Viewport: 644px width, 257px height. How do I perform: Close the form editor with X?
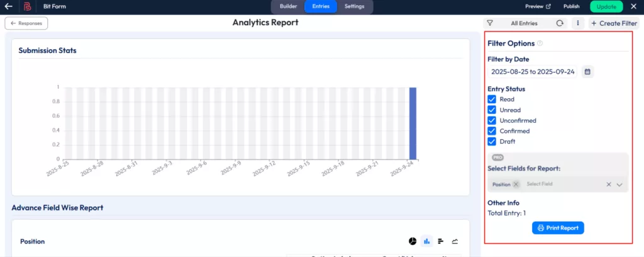633,6
